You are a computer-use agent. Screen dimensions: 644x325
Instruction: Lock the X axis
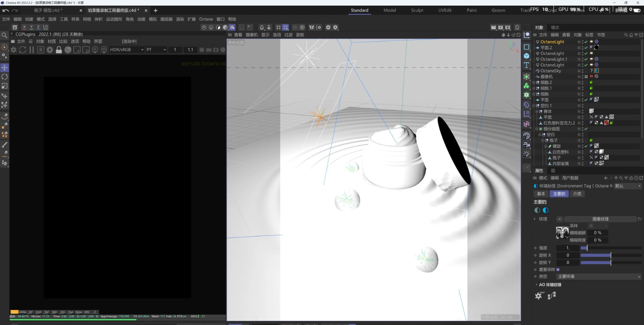point(24,28)
